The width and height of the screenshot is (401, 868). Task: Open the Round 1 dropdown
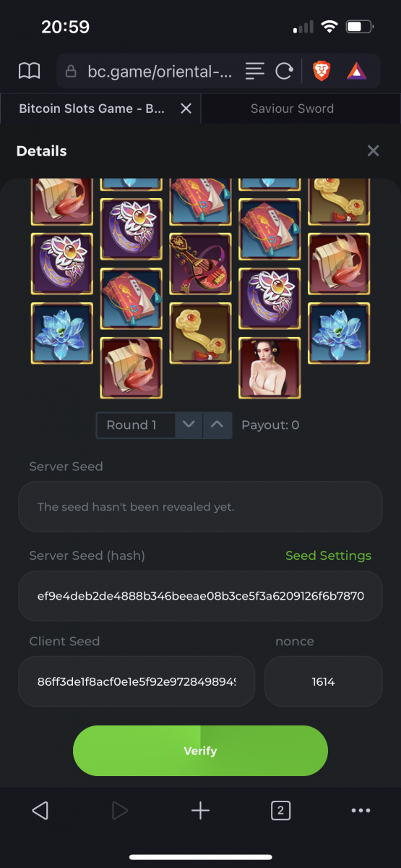click(136, 425)
